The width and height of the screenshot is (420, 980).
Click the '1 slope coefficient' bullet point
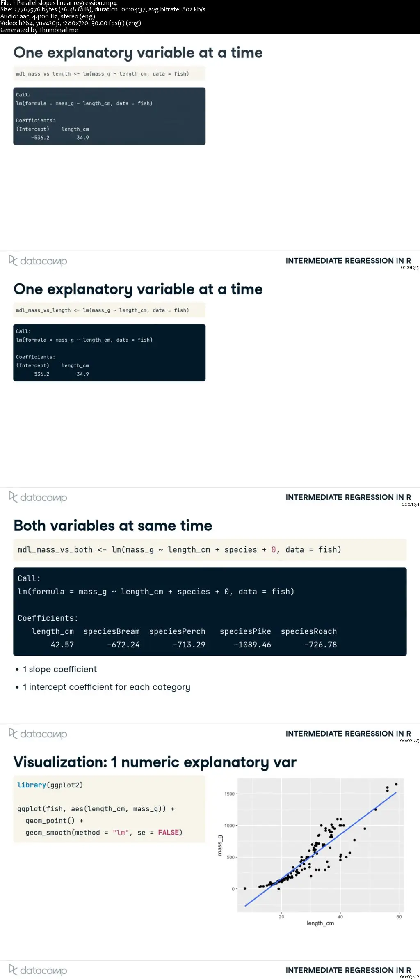(x=60, y=669)
